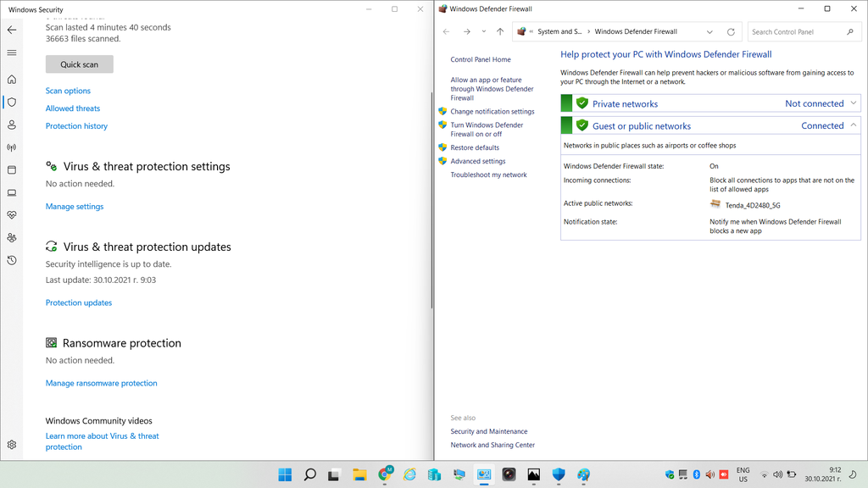Click the Search Control Panel field
The image size is (868, 488).
tap(797, 32)
